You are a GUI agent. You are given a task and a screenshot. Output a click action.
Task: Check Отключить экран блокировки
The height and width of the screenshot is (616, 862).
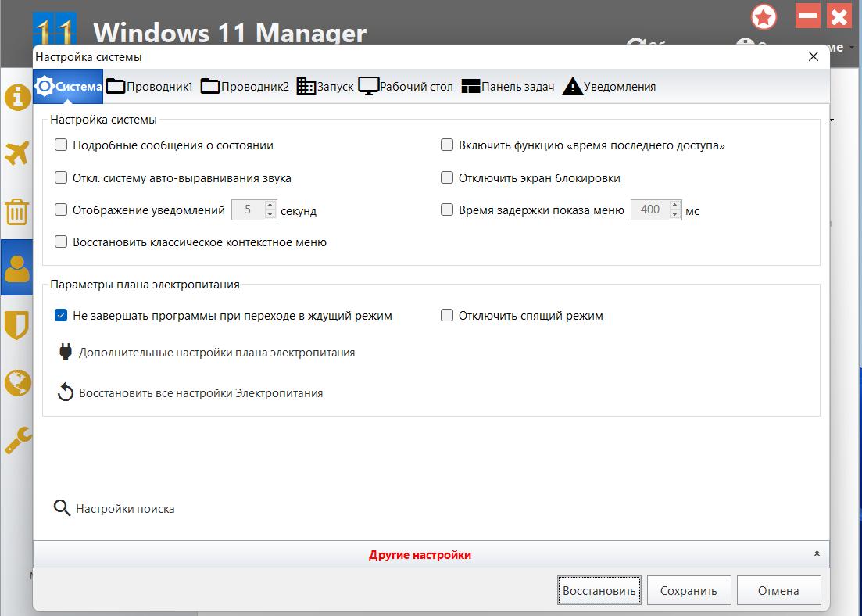(x=447, y=177)
